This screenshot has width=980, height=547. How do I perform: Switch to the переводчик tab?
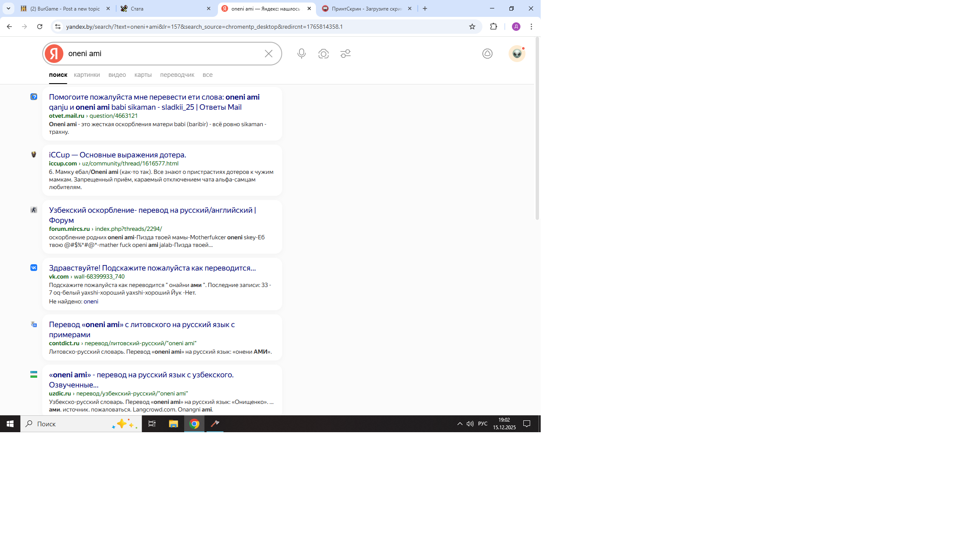177,75
